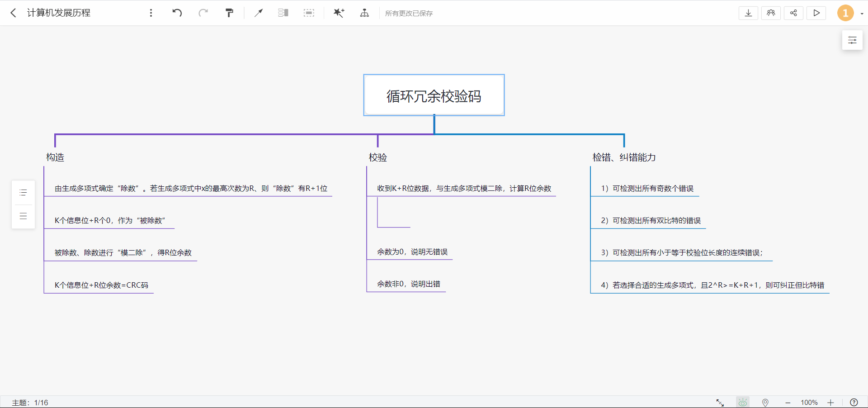This screenshot has width=868, height=408.
Task: Select the node 由生成多项式确定“除数”
Action: (191, 189)
